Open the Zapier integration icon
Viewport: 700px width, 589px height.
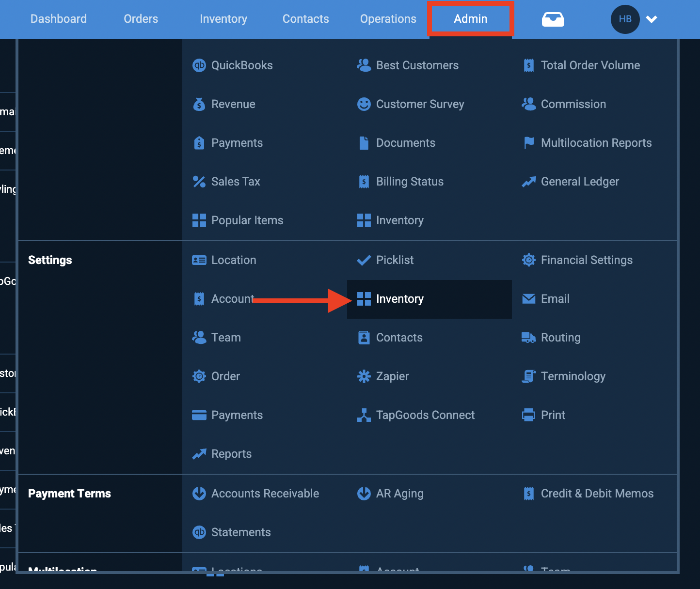(364, 376)
